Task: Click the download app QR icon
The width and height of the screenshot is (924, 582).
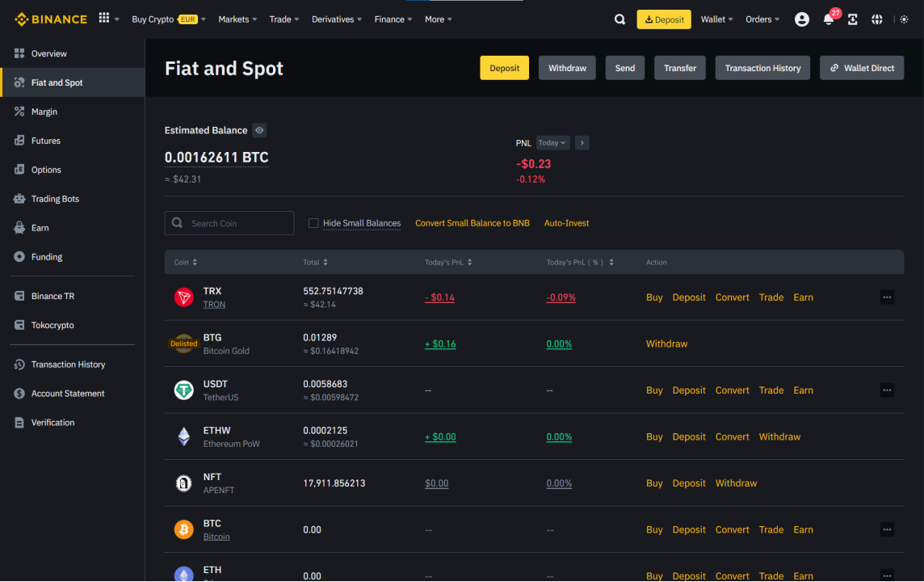Action: (853, 19)
